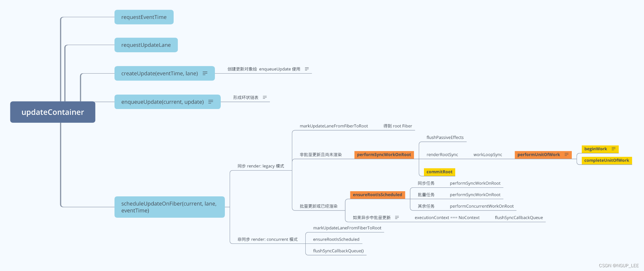The height and width of the screenshot is (271, 644).
Task: Select yellow completeUnitOfWork node
Action: 607,160
